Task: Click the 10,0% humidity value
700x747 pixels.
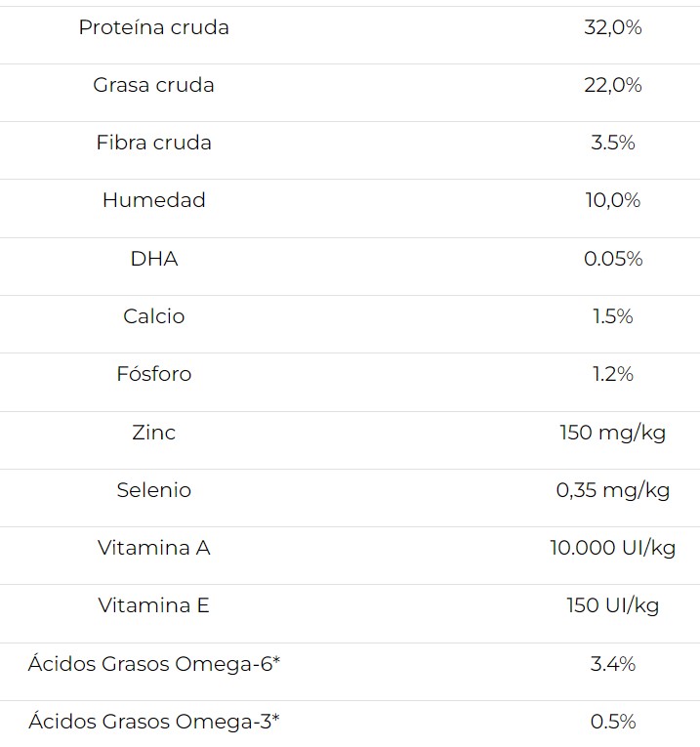Action: pyautogui.click(x=612, y=200)
